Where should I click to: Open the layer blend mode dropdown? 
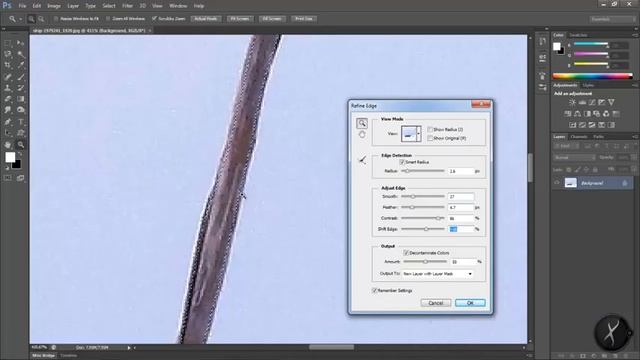tap(574, 158)
